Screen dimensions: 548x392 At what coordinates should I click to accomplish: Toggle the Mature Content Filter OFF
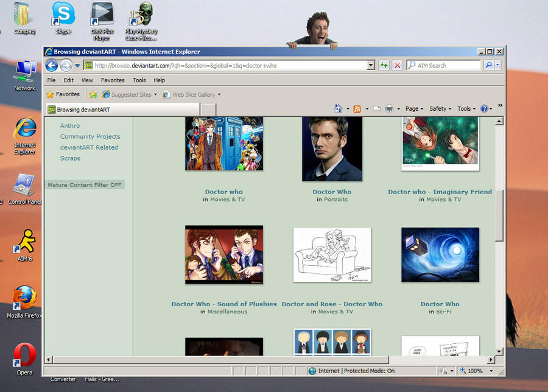[85, 185]
